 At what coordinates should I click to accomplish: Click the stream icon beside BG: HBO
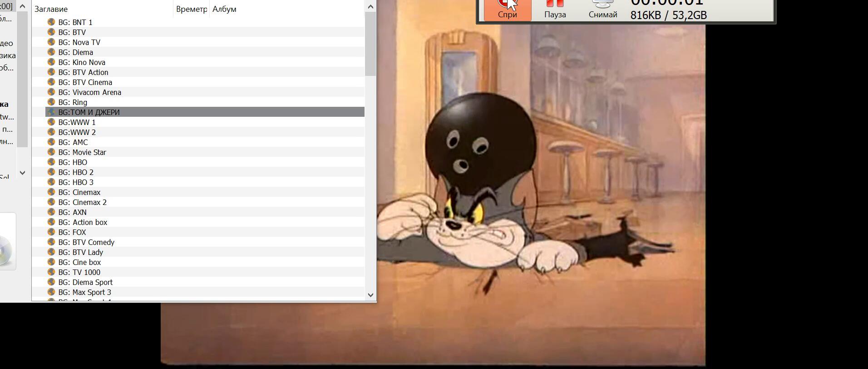point(51,162)
